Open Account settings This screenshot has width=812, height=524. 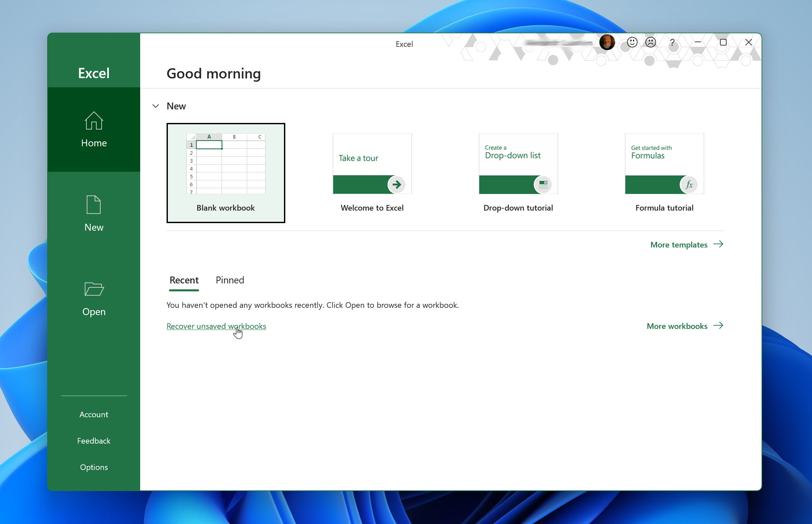[x=94, y=414]
